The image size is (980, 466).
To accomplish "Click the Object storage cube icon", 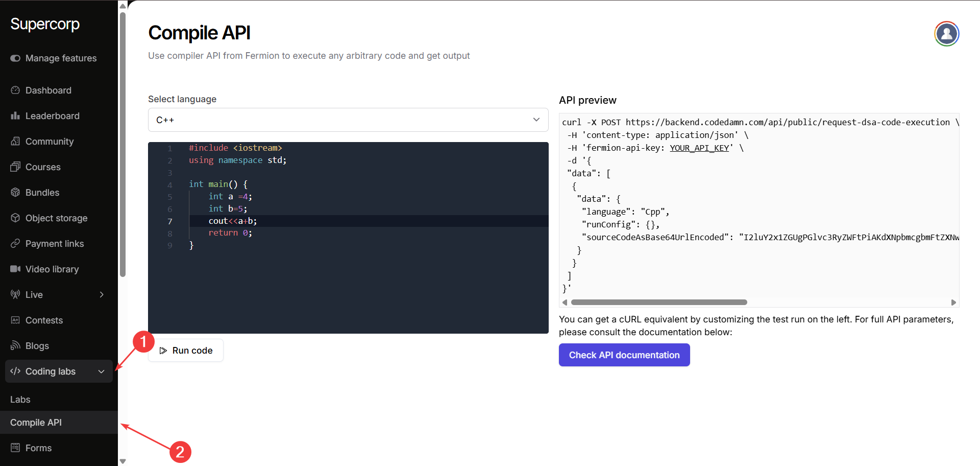I will (15, 218).
